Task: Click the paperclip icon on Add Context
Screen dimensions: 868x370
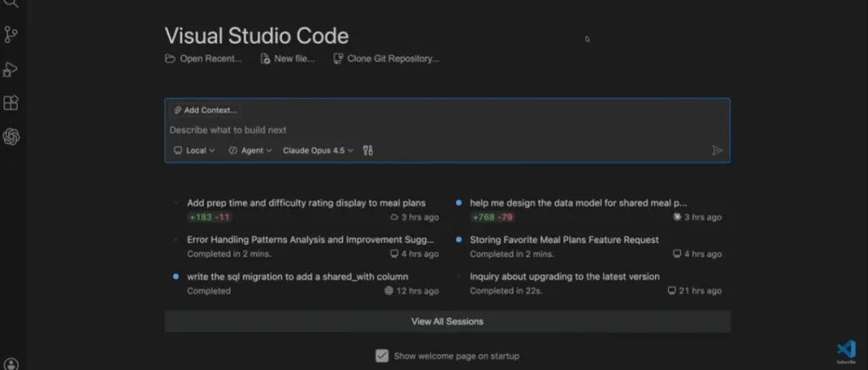Action: pyautogui.click(x=177, y=110)
